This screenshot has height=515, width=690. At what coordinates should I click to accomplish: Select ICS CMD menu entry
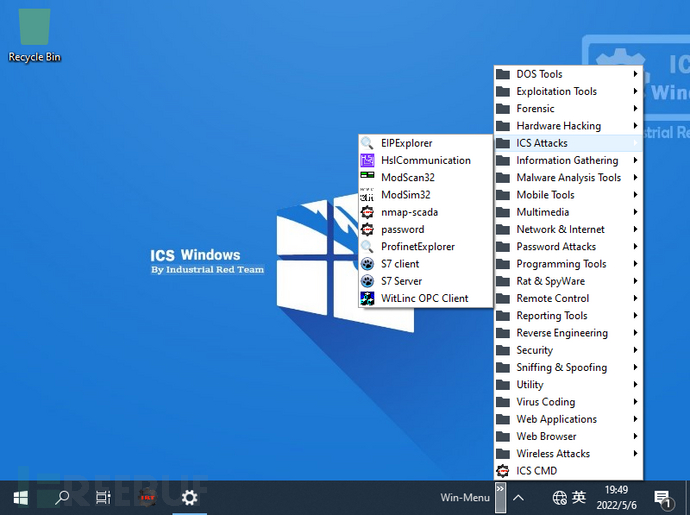(x=536, y=470)
